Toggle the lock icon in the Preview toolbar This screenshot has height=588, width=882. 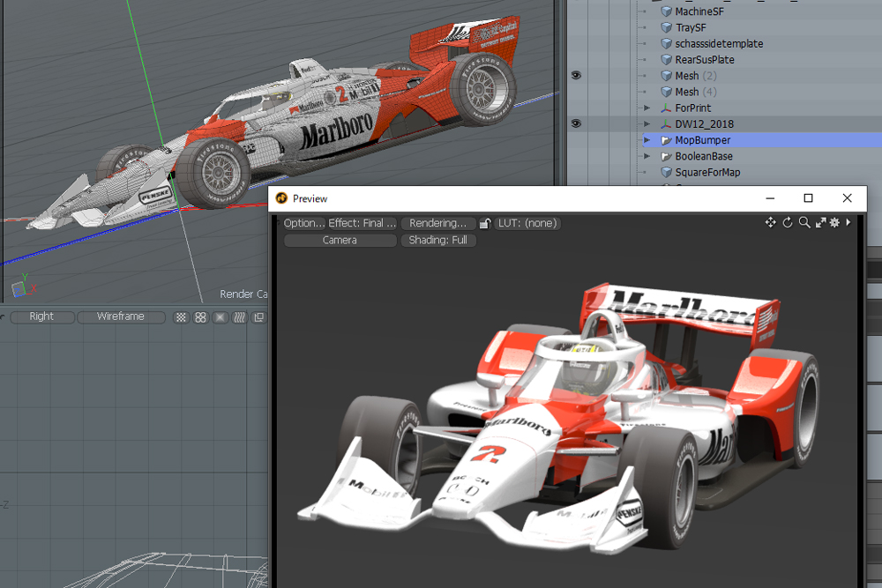click(x=485, y=223)
